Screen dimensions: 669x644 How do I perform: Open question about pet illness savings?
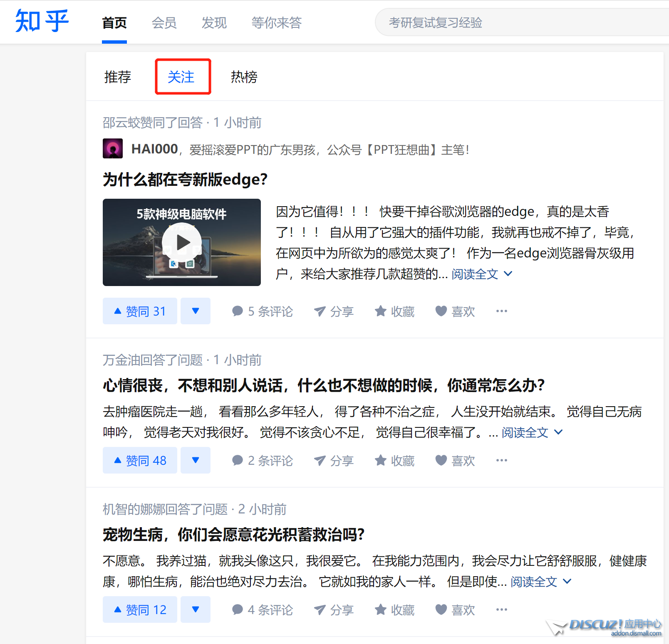pyautogui.click(x=233, y=535)
